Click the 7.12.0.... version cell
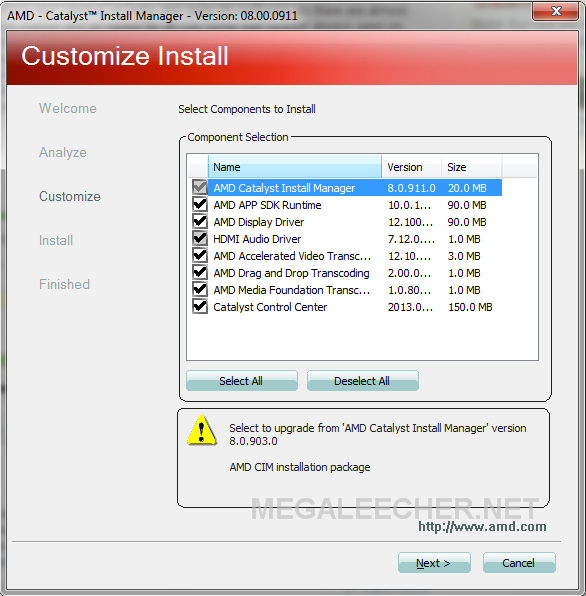The width and height of the screenshot is (586, 596). (411, 239)
